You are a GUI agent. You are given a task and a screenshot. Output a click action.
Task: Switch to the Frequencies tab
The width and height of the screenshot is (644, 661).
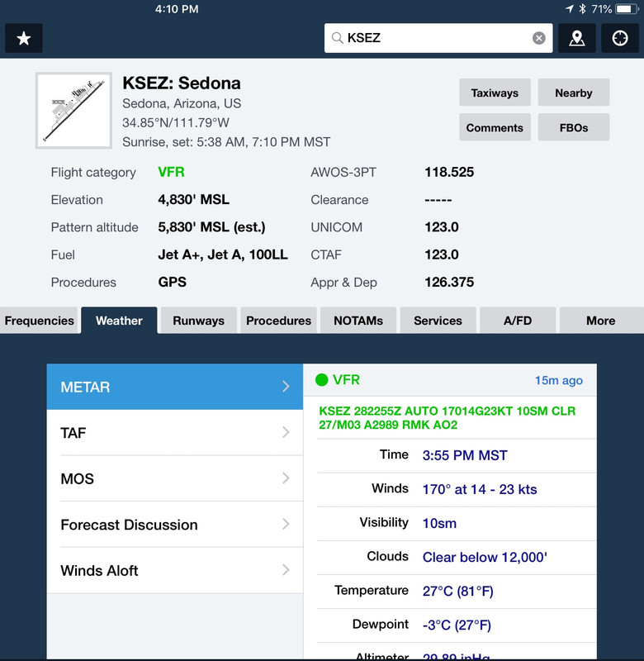(39, 321)
